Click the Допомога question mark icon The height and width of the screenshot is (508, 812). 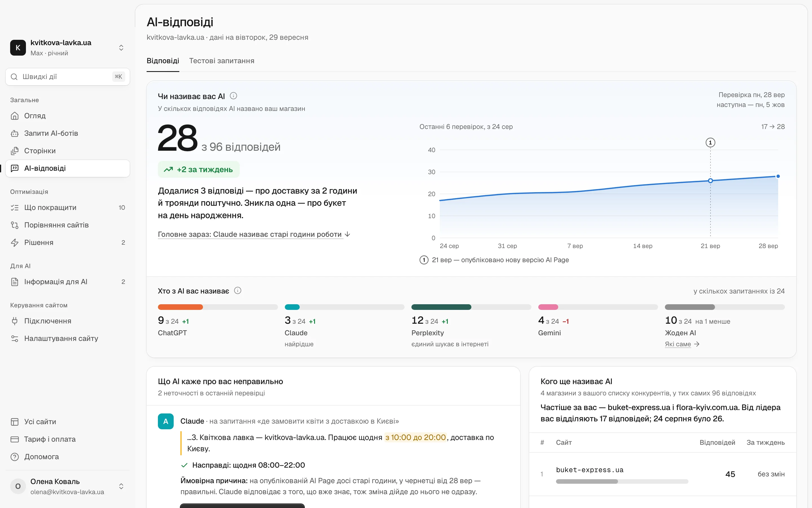14,457
